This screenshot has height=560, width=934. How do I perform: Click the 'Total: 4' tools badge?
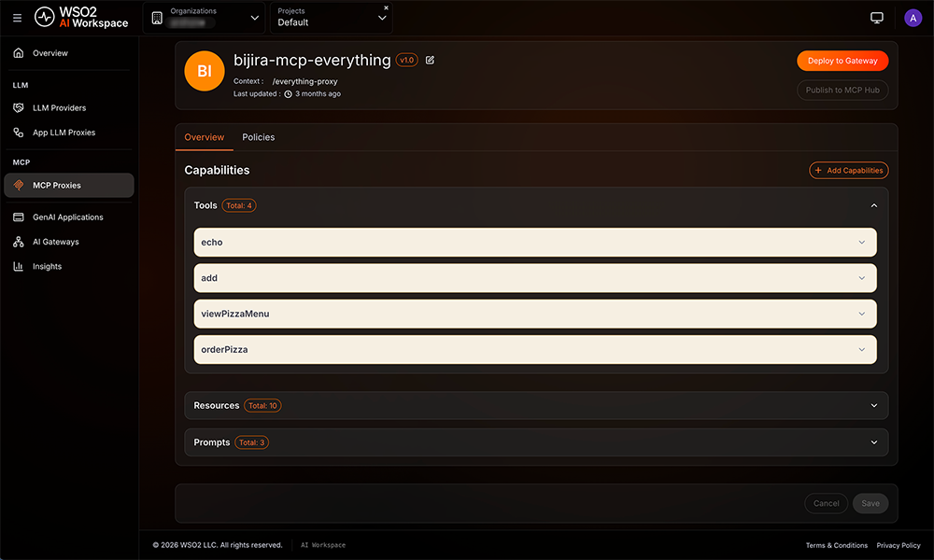pyautogui.click(x=239, y=205)
